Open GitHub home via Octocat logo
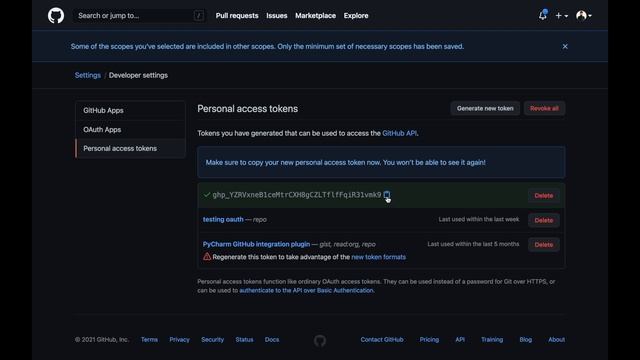This screenshot has height=360, width=640. pos(56,16)
